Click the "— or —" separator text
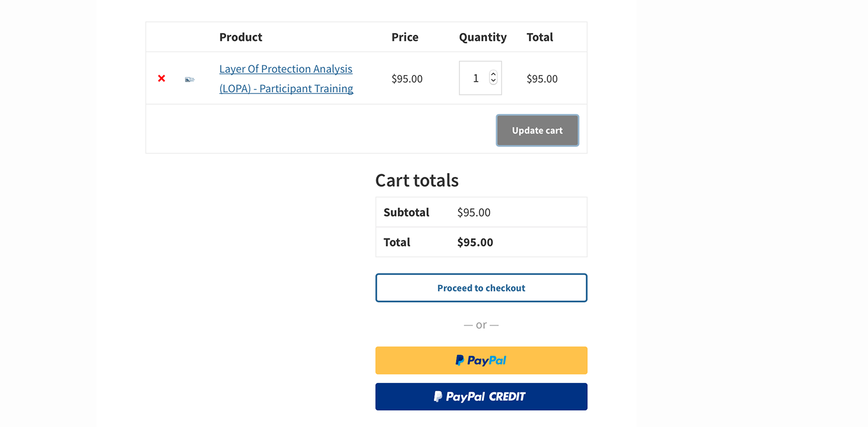 click(x=481, y=325)
